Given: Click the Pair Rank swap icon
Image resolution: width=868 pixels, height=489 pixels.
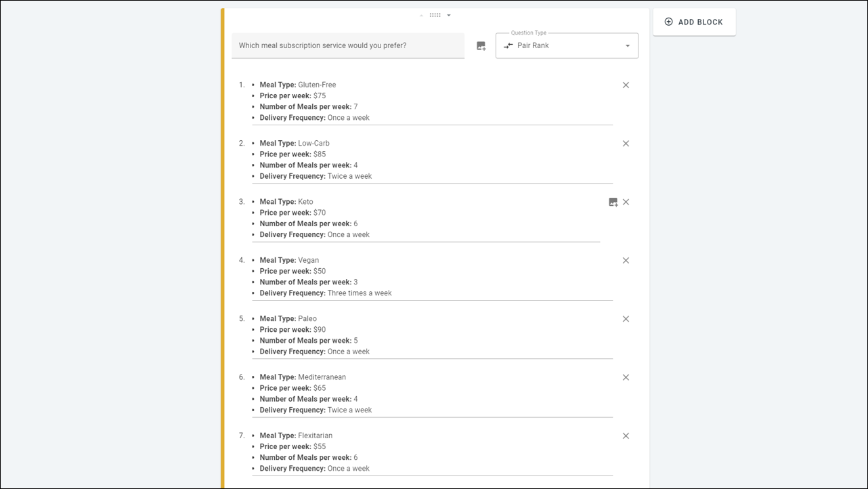Looking at the screenshot, I should pos(508,46).
